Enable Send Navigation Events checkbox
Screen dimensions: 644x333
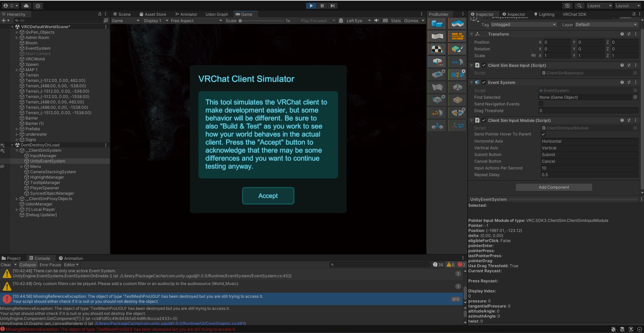(x=541, y=104)
